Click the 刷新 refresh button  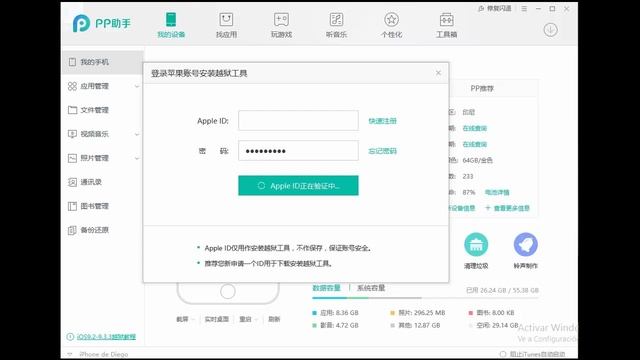click(x=274, y=319)
